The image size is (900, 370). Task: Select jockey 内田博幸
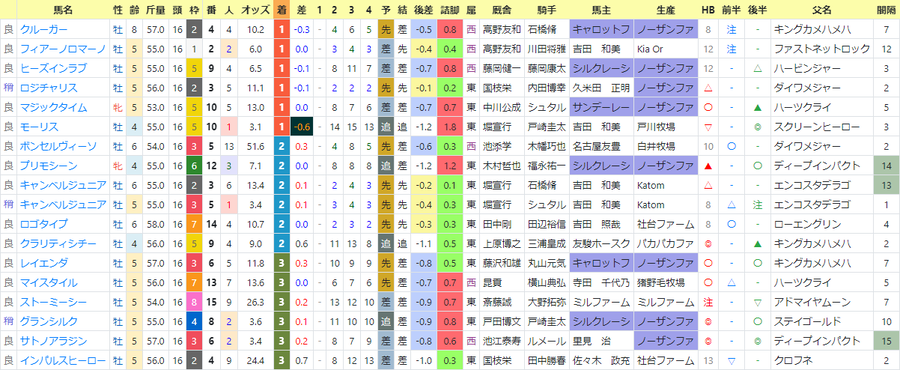pos(547,88)
